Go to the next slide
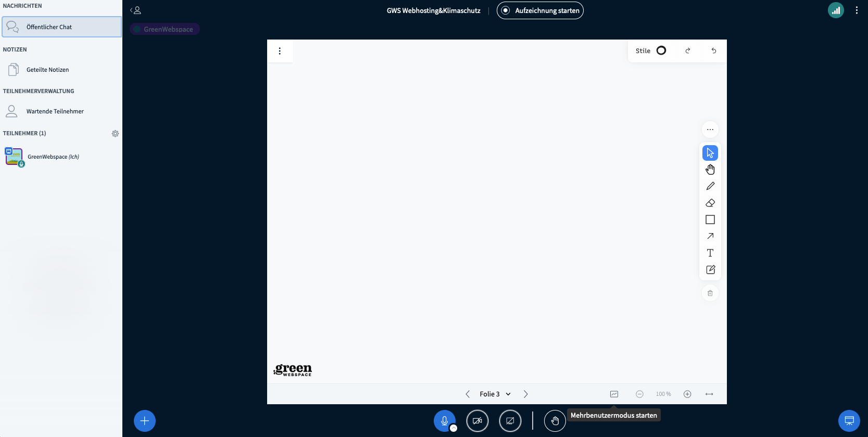The height and width of the screenshot is (437, 868). [x=526, y=394]
